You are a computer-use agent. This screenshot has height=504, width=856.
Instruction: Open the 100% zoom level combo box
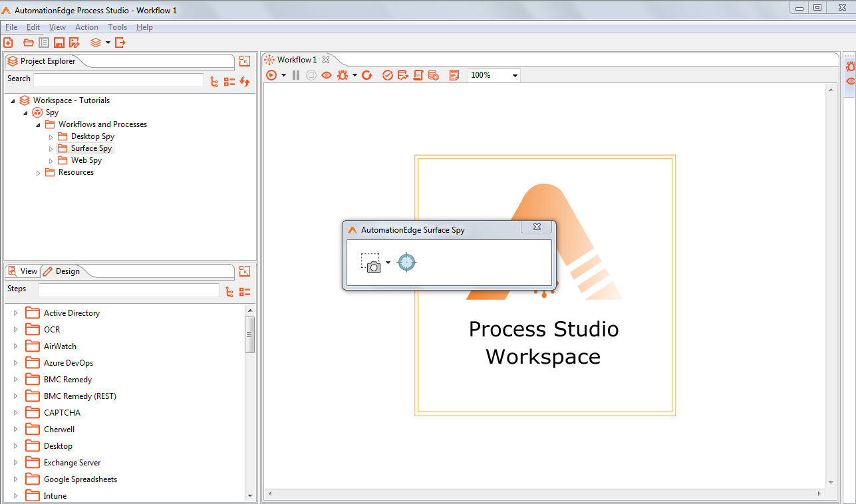pos(494,75)
